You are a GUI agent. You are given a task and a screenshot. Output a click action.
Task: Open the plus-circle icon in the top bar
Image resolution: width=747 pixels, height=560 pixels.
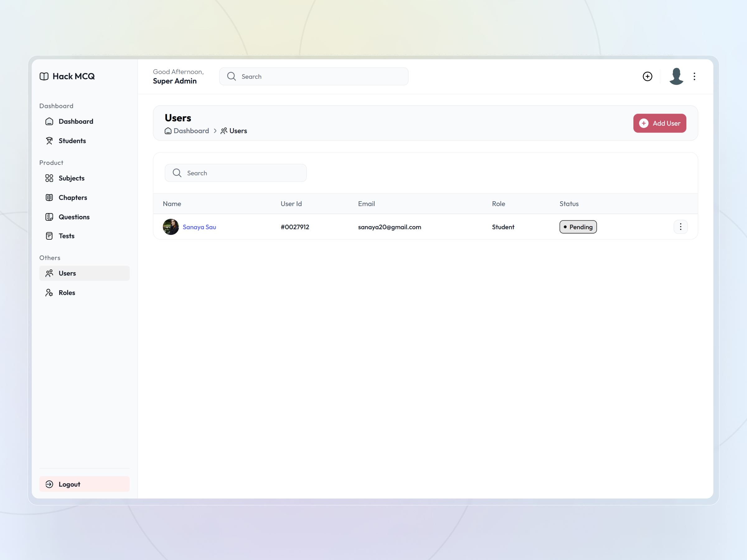tap(647, 76)
